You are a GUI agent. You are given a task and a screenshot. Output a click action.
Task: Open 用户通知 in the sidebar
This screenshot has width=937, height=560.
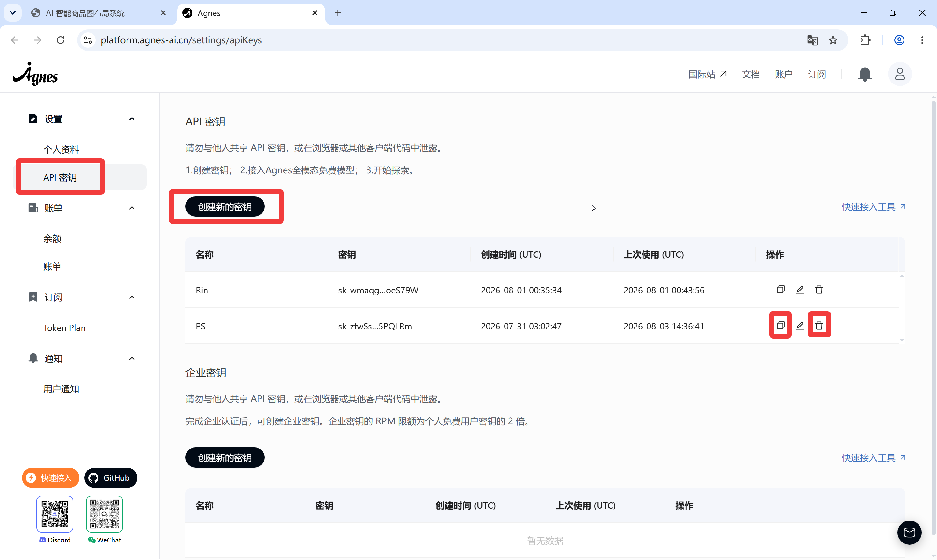pos(61,389)
